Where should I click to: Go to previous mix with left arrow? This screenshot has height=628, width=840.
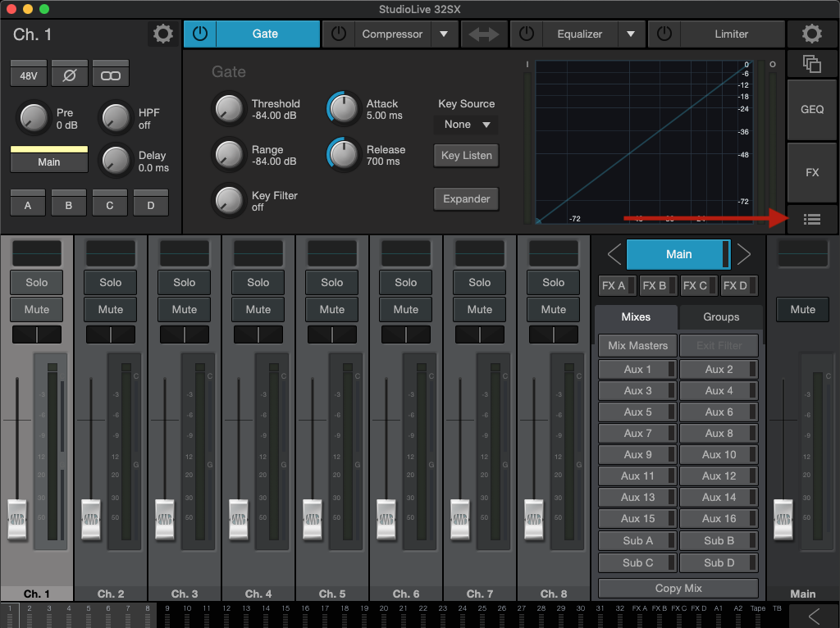(614, 254)
